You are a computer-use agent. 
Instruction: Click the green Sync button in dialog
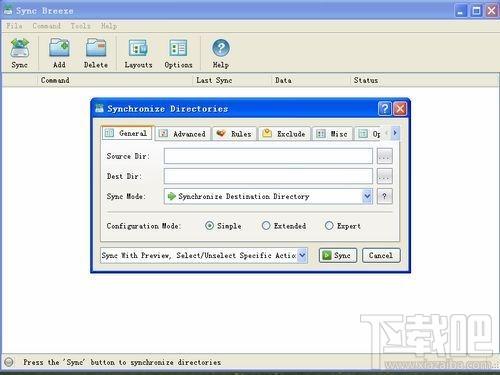pos(338,256)
